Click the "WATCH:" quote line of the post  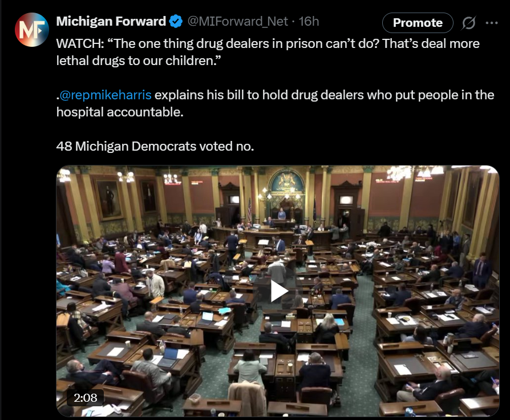point(268,43)
